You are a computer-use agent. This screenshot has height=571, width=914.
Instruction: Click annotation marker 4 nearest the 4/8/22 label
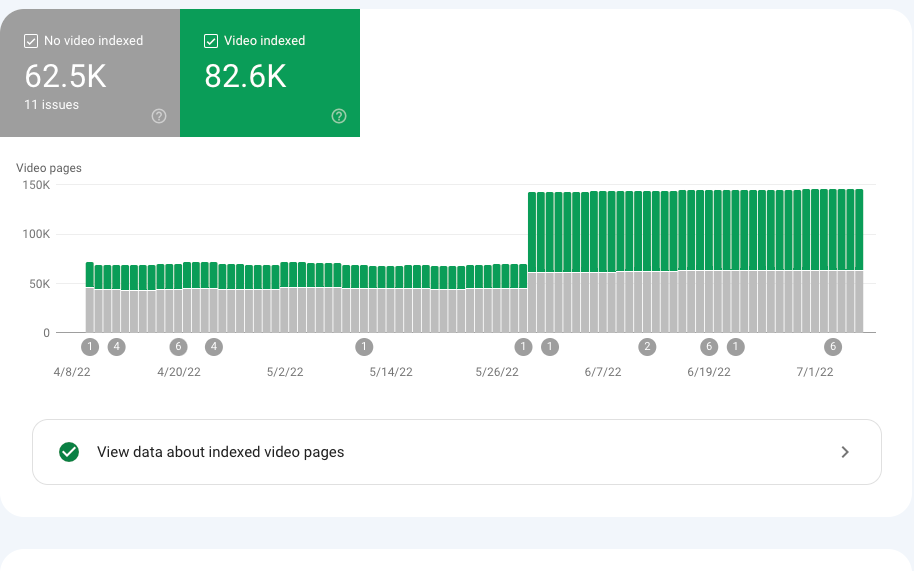point(117,347)
